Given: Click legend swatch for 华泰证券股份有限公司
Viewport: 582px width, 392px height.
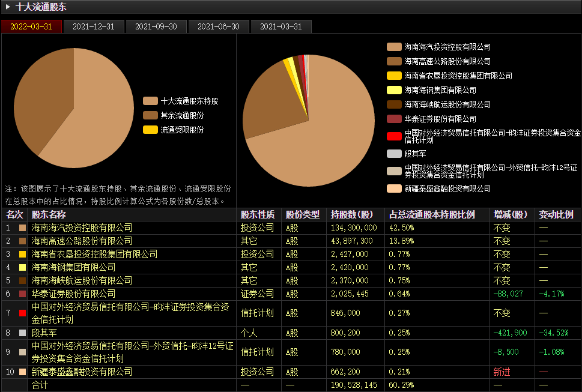Looking at the screenshot, I should [394, 119].
